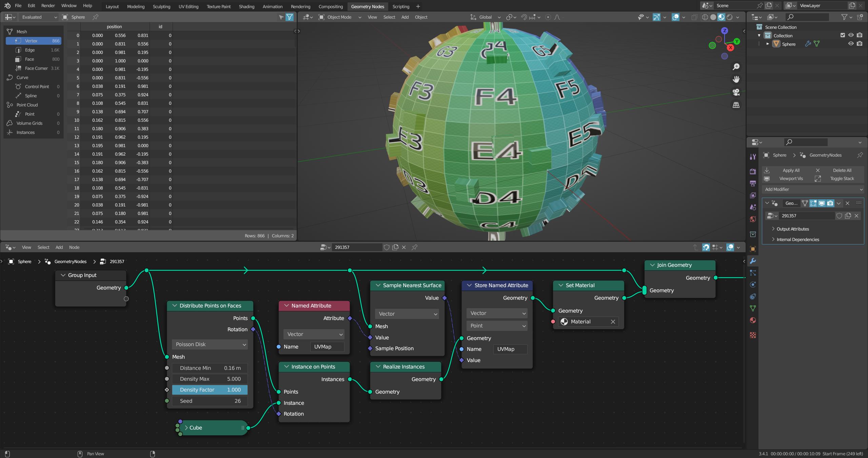This screenshot has height=458, width=868.
Task: Click Density Max value field
Action: pos(210,379)
